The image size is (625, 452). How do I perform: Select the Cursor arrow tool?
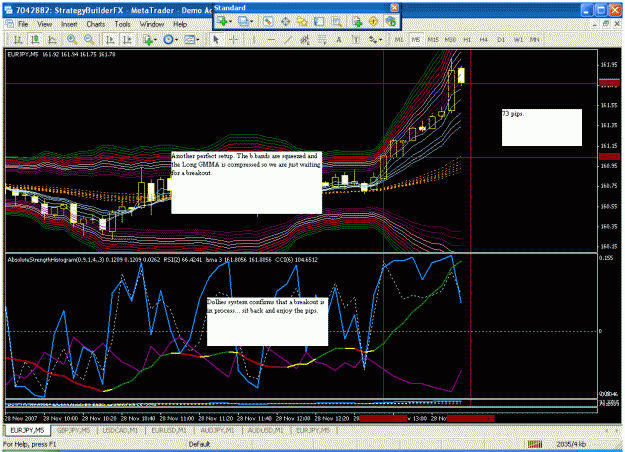pyautogui.click(x=216, y=39)
